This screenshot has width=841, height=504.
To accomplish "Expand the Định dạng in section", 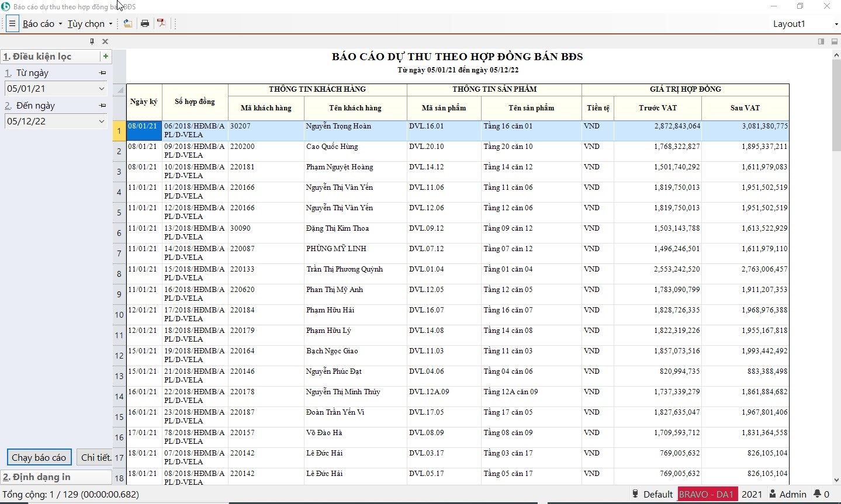I will click(56, 477).
